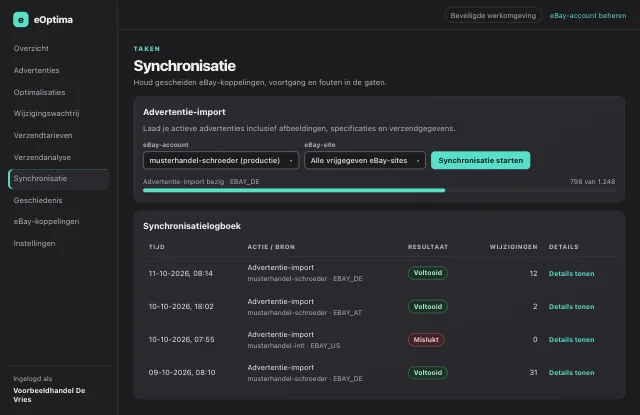Screen dimensions: 640x415
Task: Open Instellingen in the sidebar
Action: coord(34,243)
